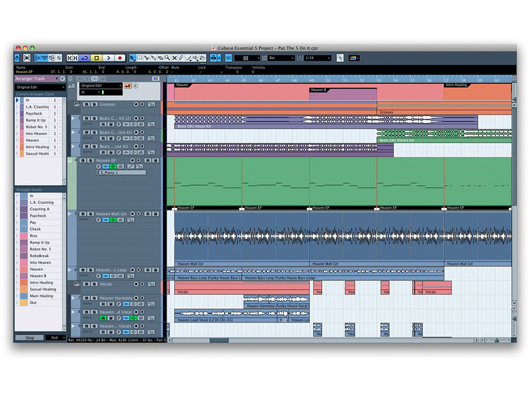Screen dimensions: 530x398
Task: Click 'Heaven B' in the Arranger Events list
Action: pos(37,276)
